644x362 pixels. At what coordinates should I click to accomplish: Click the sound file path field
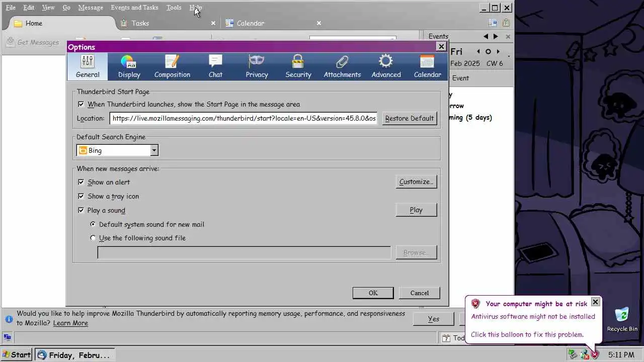point(244,252)
